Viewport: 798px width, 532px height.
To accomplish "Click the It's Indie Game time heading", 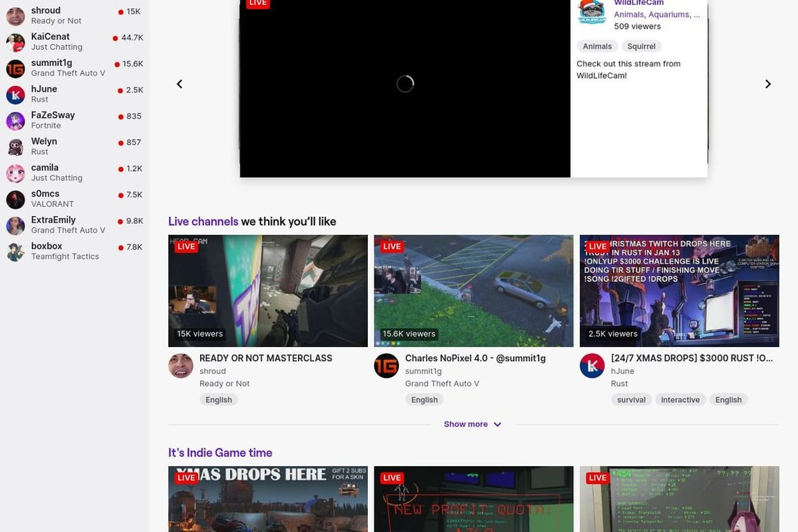I will pos(220,452).
